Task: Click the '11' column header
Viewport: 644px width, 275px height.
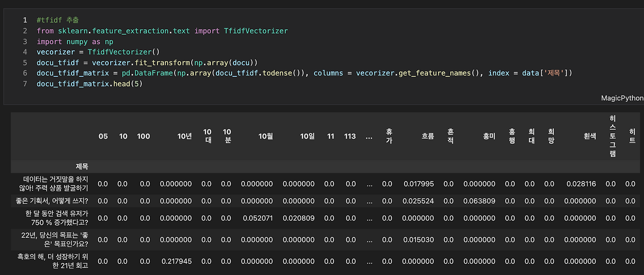Action: click(x=331, y=136)
